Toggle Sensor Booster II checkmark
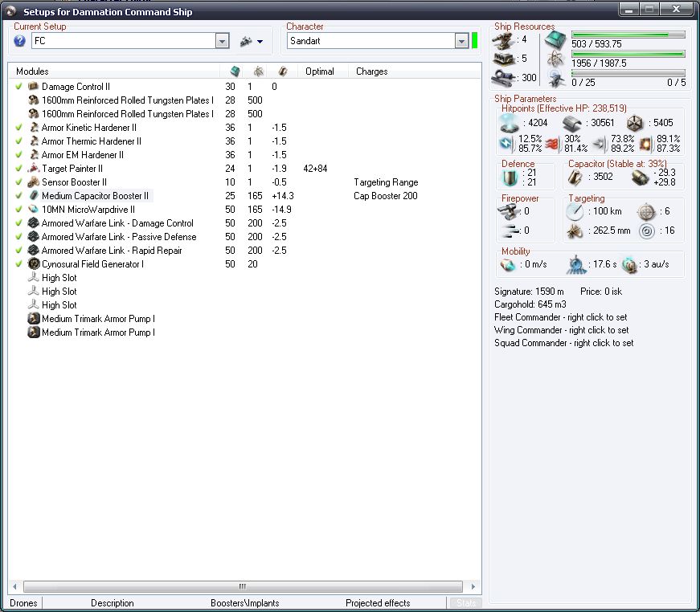Screen dimensions: 700x612 click(x=18, y=182)
